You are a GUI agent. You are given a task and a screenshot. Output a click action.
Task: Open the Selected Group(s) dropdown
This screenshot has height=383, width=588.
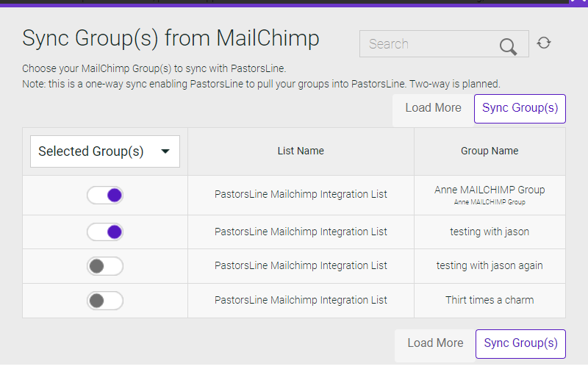coord(105,151)
